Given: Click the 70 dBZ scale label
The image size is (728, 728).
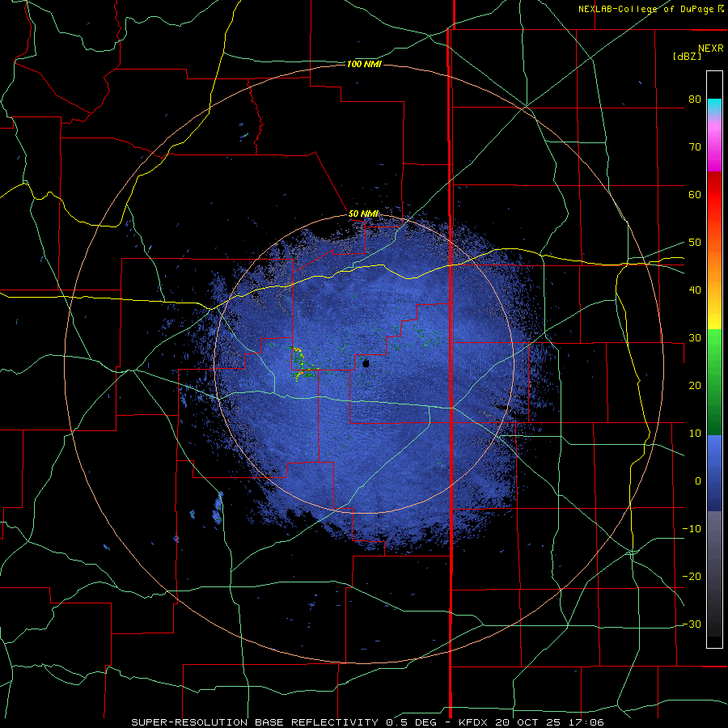Looking at the screenshot, I should click(x=695, y=147).
